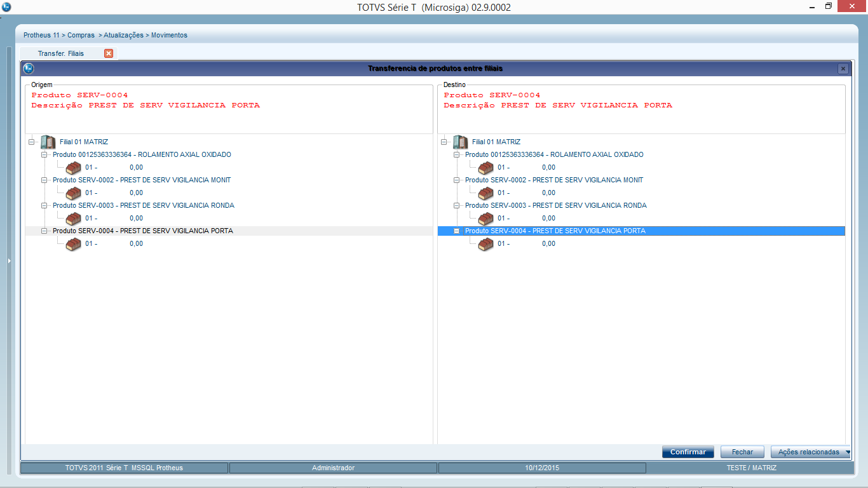868x488 pixels.
Task: Collapse Produto SERV-0003 node in Origem
Action: pos(44,205)
